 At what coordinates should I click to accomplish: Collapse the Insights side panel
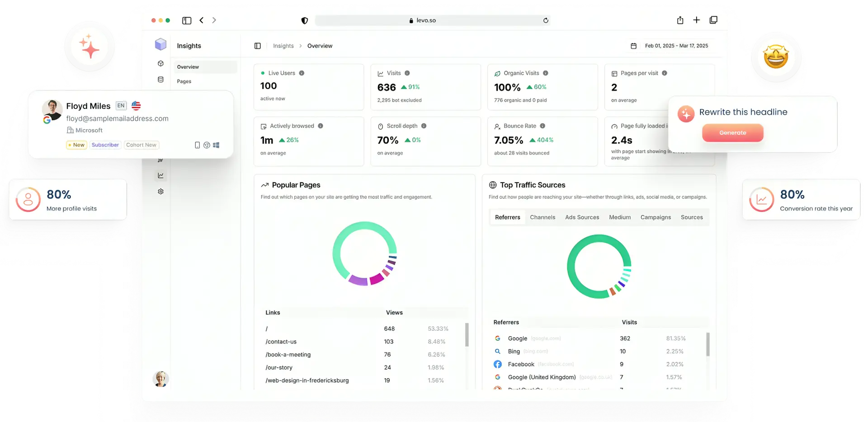coord(258,46)
